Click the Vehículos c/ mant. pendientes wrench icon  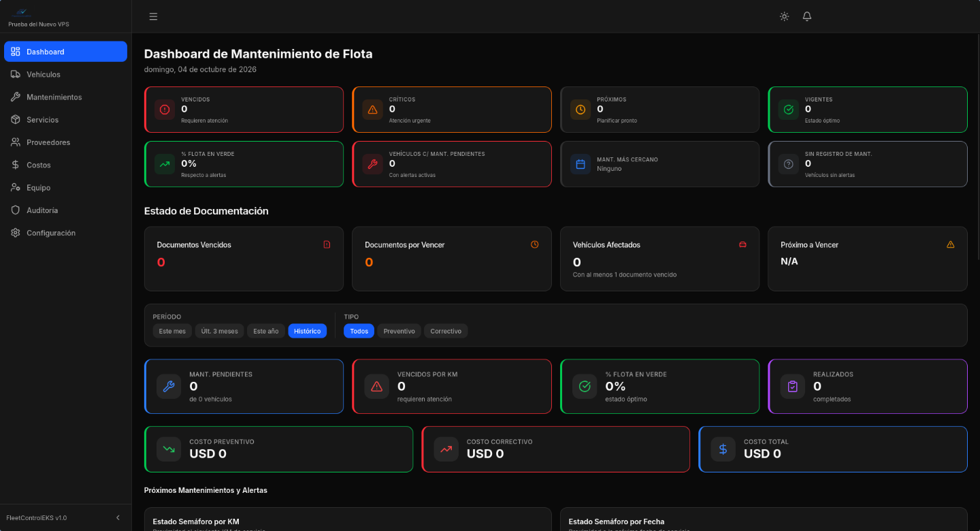click(x=372, y=164)
